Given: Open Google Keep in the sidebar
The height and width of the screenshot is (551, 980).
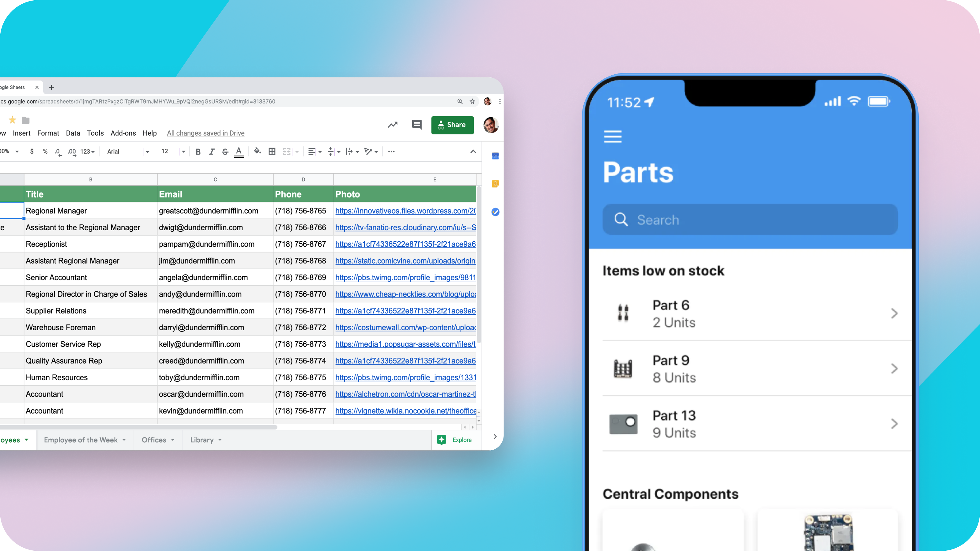Looking at the screenshot, I should pos(495,184).
